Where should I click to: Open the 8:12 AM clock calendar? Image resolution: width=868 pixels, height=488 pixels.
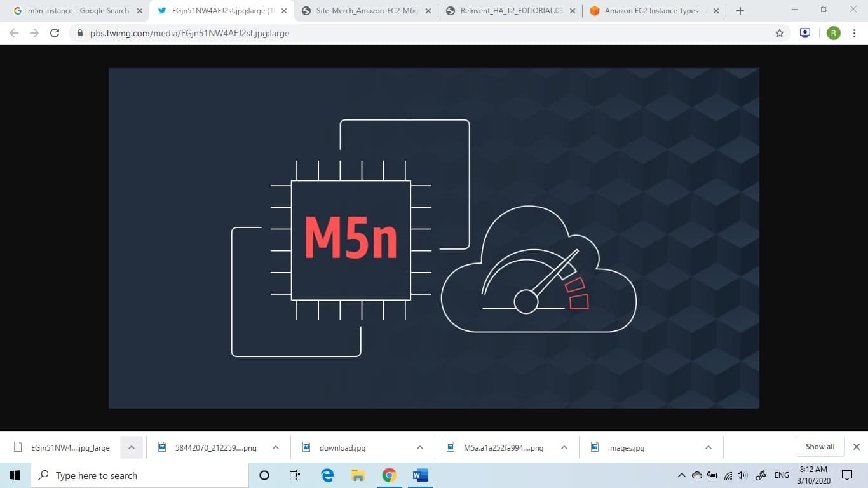pyautogui.click(x=814, y=475)
